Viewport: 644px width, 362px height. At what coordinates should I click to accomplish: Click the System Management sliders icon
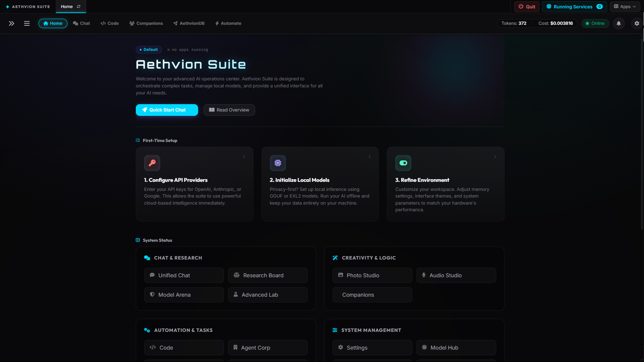[335, 330]
